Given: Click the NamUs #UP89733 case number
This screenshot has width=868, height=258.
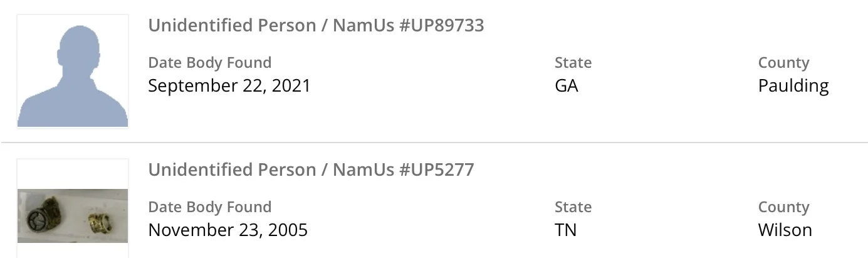Looking at the screenshot, I should tap(408, 26).
